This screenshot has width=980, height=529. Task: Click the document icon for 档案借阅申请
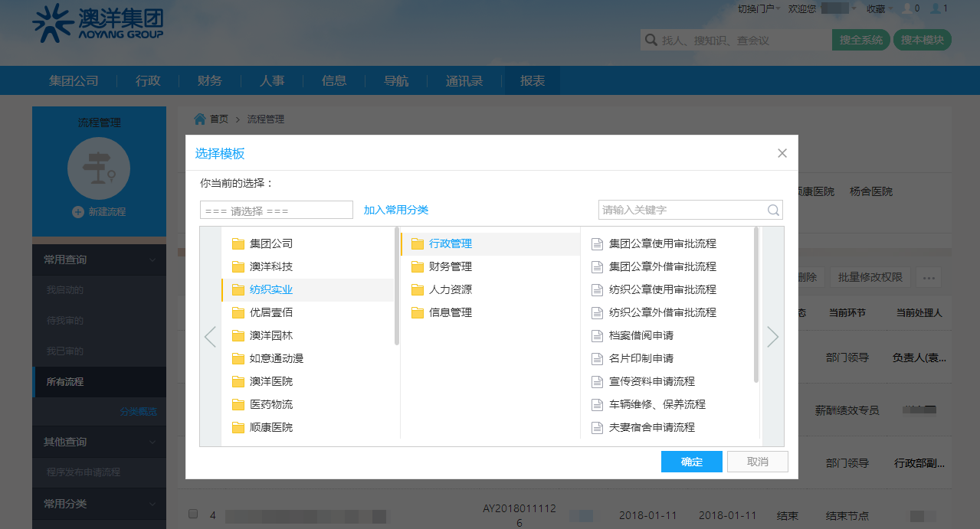[598, 336]
